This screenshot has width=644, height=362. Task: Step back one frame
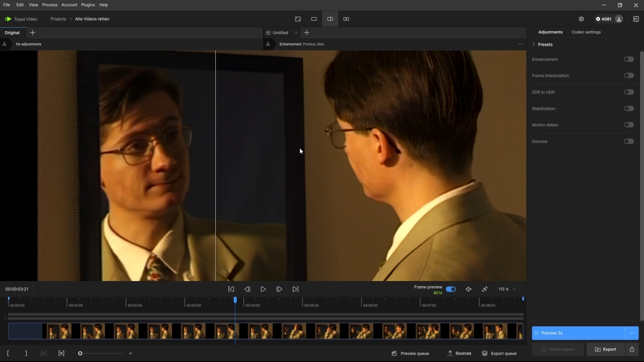[247, 289]
